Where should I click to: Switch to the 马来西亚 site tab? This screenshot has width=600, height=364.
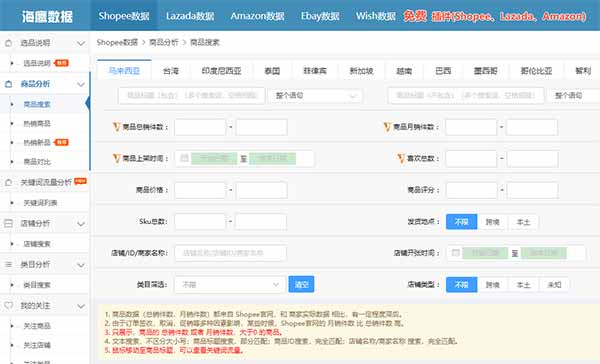coord(124,71)
